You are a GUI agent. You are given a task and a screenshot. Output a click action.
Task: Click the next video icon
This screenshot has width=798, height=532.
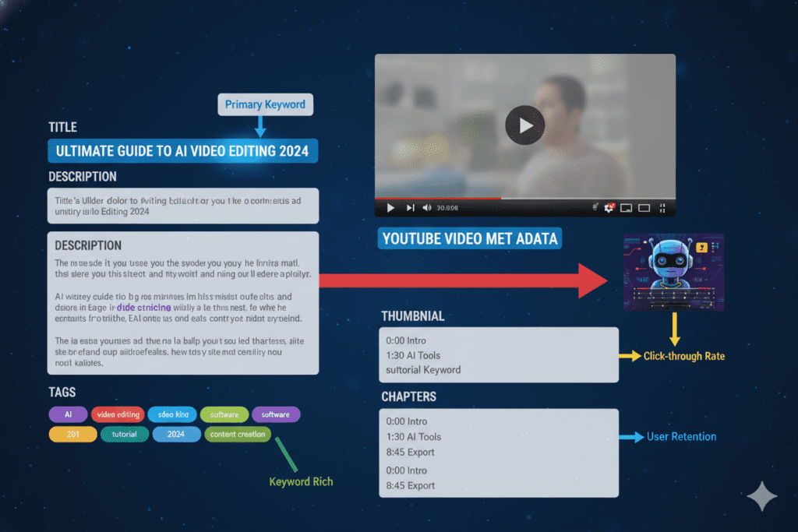[x=410, y=208]
